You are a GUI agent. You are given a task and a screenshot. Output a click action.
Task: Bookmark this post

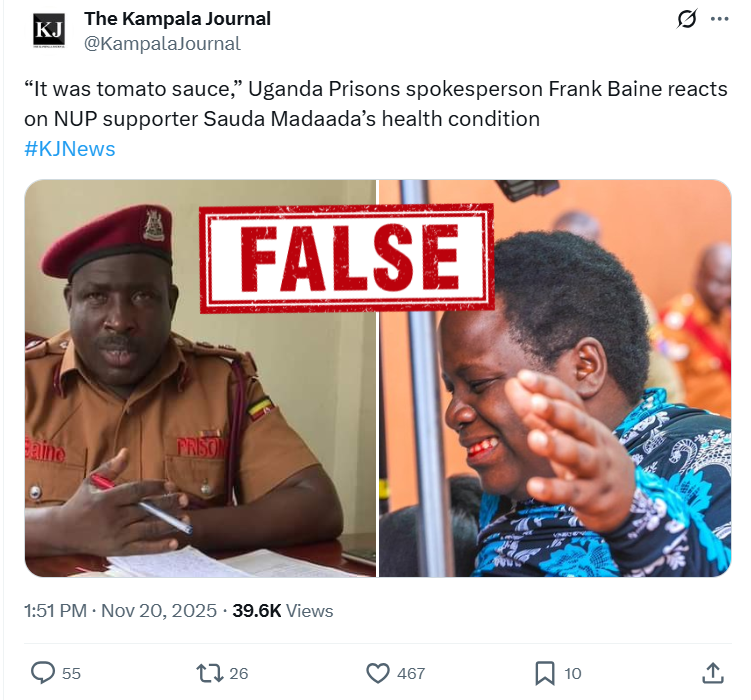coord(545,673)
